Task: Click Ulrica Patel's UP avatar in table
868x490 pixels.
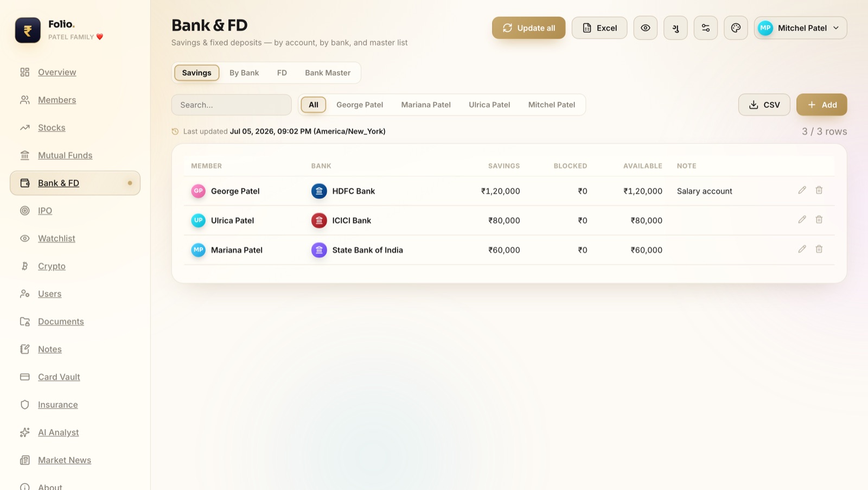Action: [199, 220]
